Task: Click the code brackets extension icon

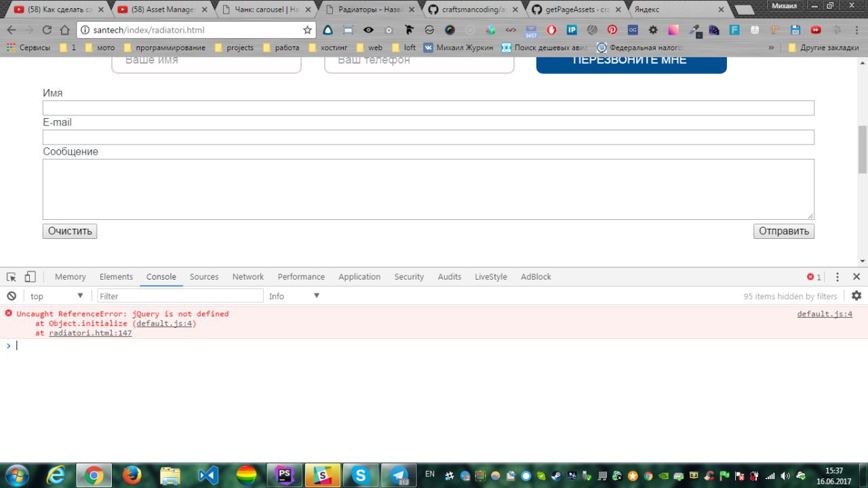Action: tap(511, 30)
